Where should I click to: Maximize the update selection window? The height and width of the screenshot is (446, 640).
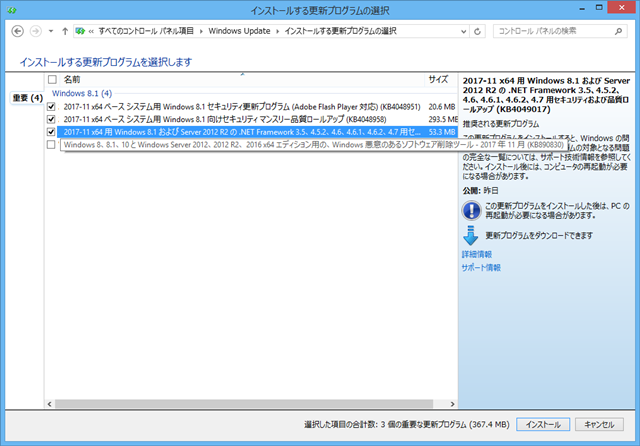click(x=599, y=8)
